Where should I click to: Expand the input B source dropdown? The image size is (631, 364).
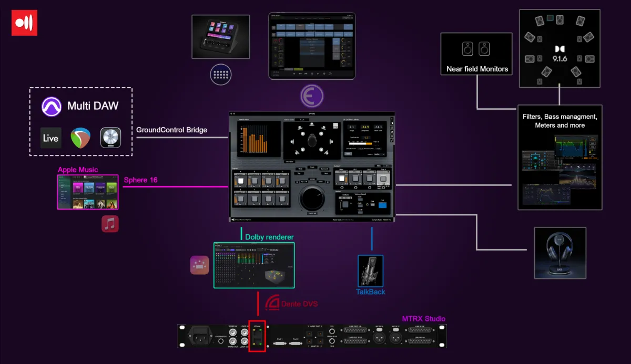[254, 173]
